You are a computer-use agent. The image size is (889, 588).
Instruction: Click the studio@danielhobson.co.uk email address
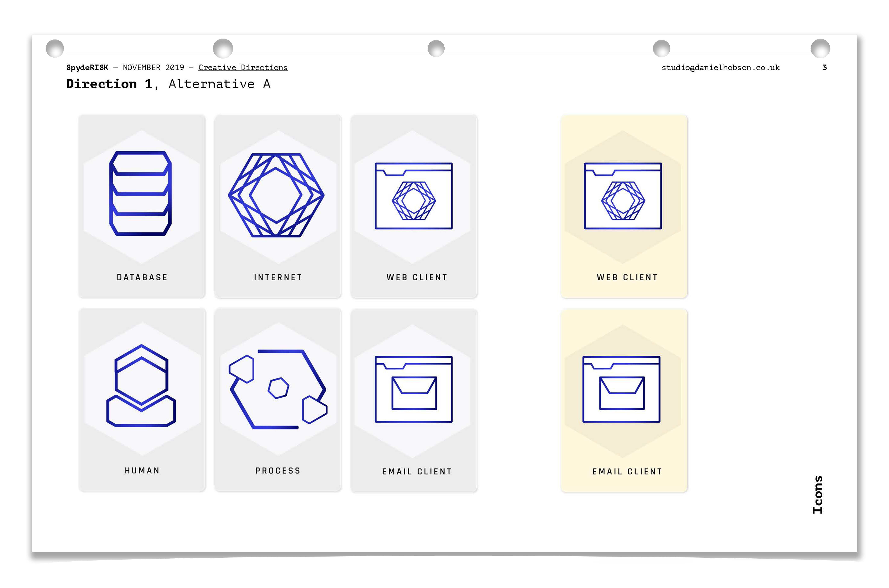point(720,68)
